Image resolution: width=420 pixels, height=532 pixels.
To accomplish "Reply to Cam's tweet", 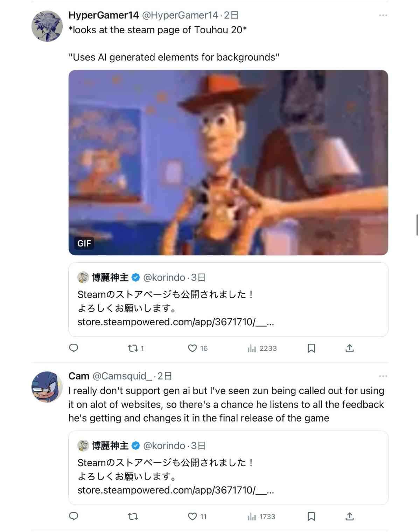I will tap(73, 516).
